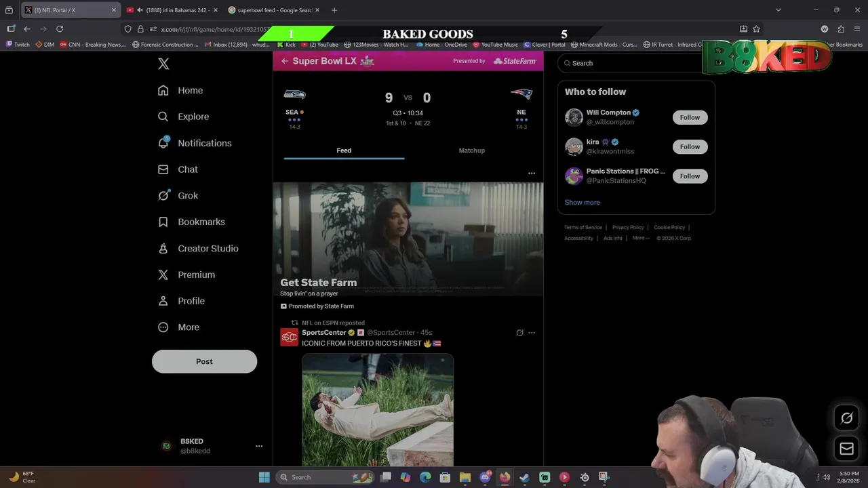This screenshot has height=488, width=868.
Task: Open the Chat envelope icon
Action: pyautogui.click(x=163, y=169)
